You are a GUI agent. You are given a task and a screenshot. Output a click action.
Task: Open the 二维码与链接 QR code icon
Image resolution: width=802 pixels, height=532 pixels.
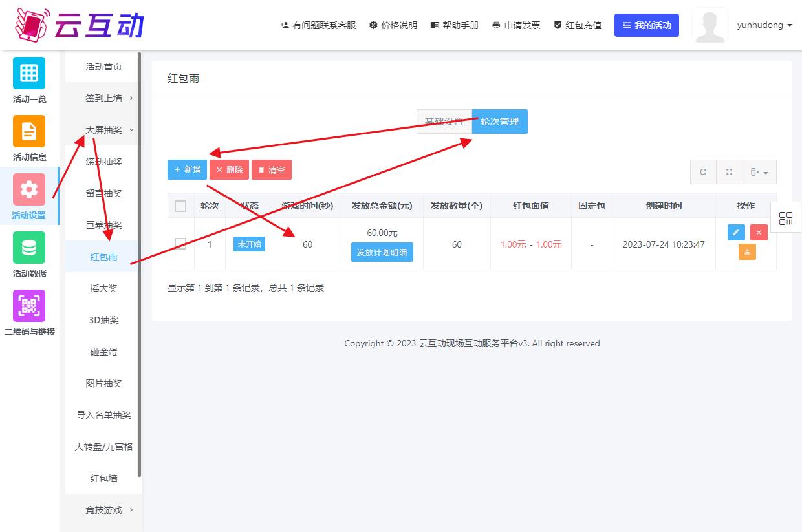point(29,306)
